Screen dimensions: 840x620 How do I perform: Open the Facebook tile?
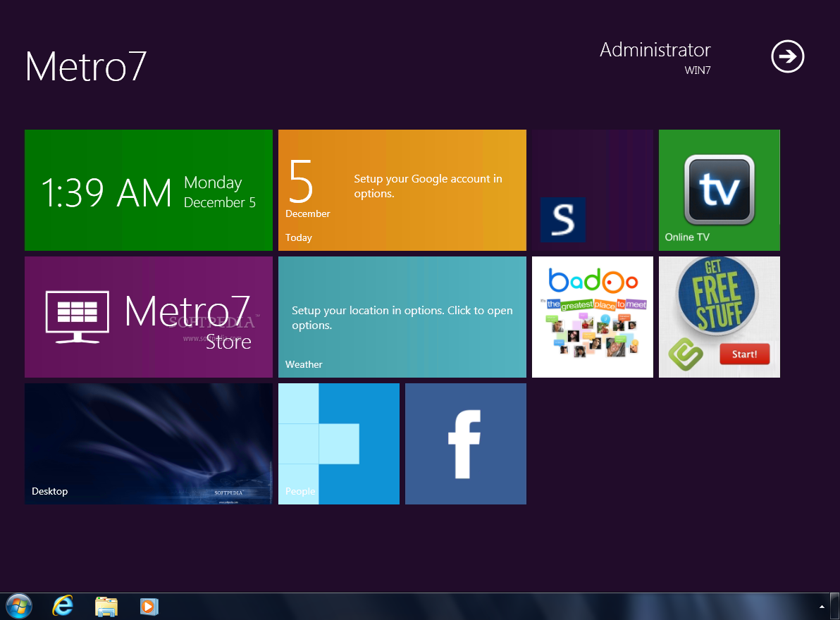pos(466,444)
